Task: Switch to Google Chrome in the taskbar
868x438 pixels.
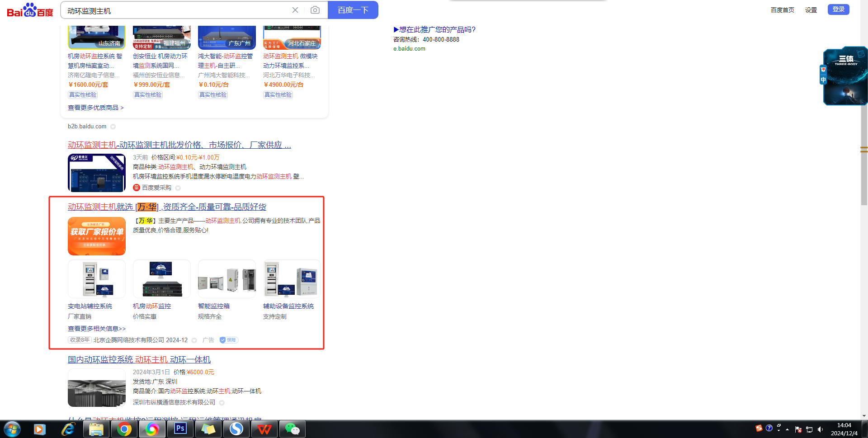Action: pos(124,429)
